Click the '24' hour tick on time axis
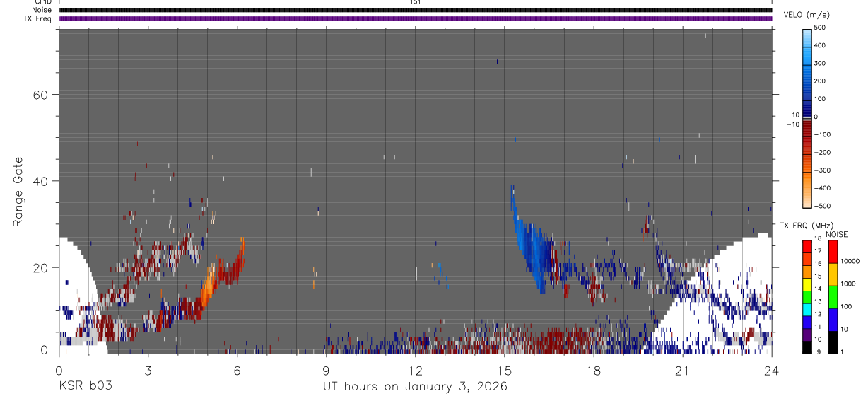This screenshot has height=401, width=868. (772, 370)
